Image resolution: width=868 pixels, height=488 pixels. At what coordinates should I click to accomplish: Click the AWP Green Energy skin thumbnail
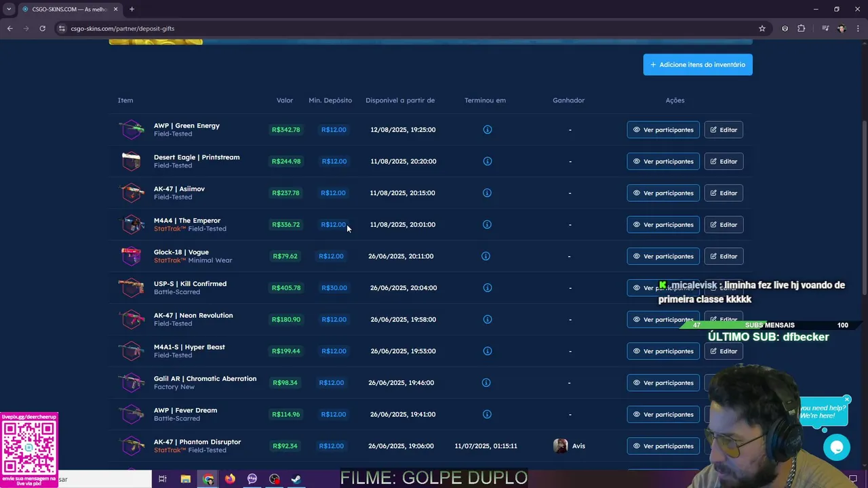click(131, 129)
